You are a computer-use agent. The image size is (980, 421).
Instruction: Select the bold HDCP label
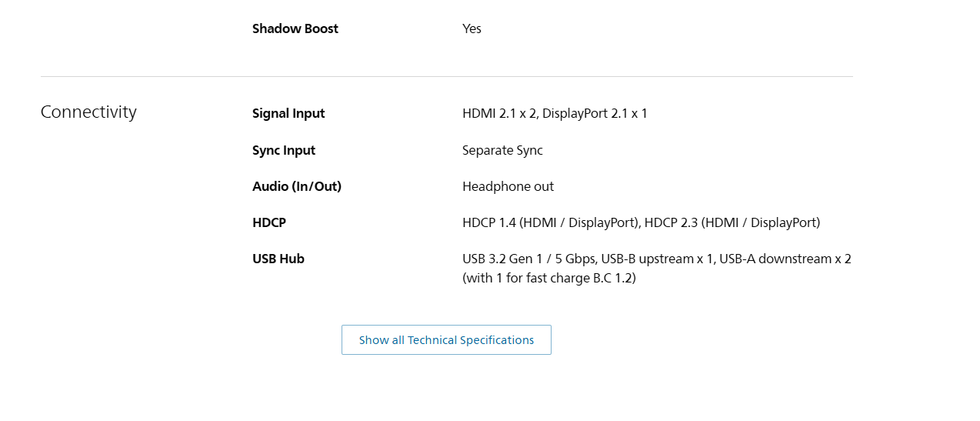click(269, 222)
